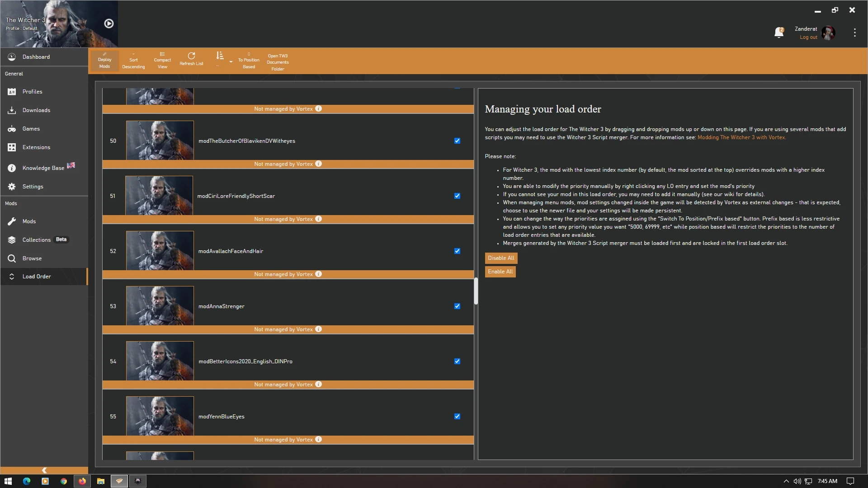This screenshot has width=868, height=488.
Task: Open notifications bell
Action: [778, 33]
